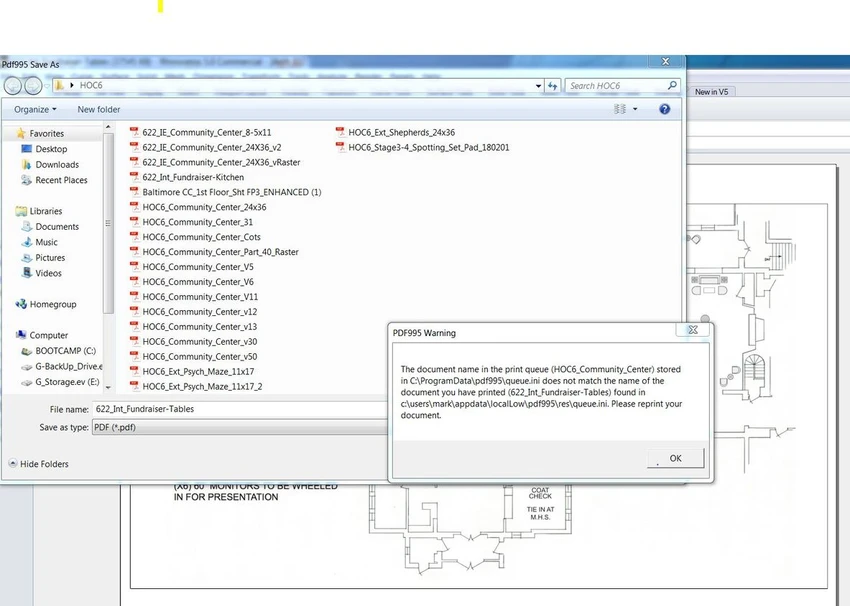Select file HOC6_Ext_Psych_Maze_11x17
Viewport: 850px width, 606px height.
pyautogui.click(x=198, y=372)
